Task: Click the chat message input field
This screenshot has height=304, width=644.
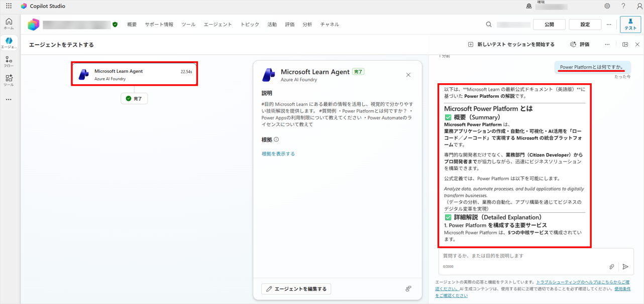Action: (x=522, y=256)
